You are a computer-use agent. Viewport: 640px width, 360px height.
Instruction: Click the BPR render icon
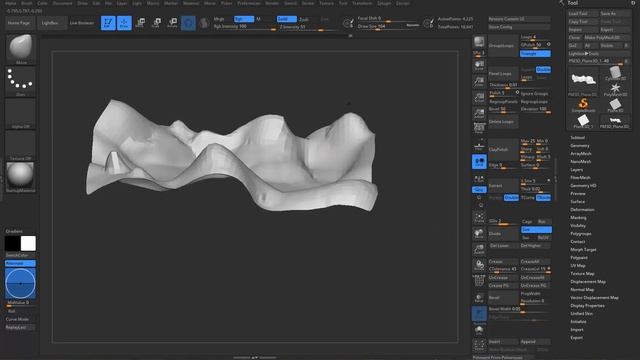point(479,42)
